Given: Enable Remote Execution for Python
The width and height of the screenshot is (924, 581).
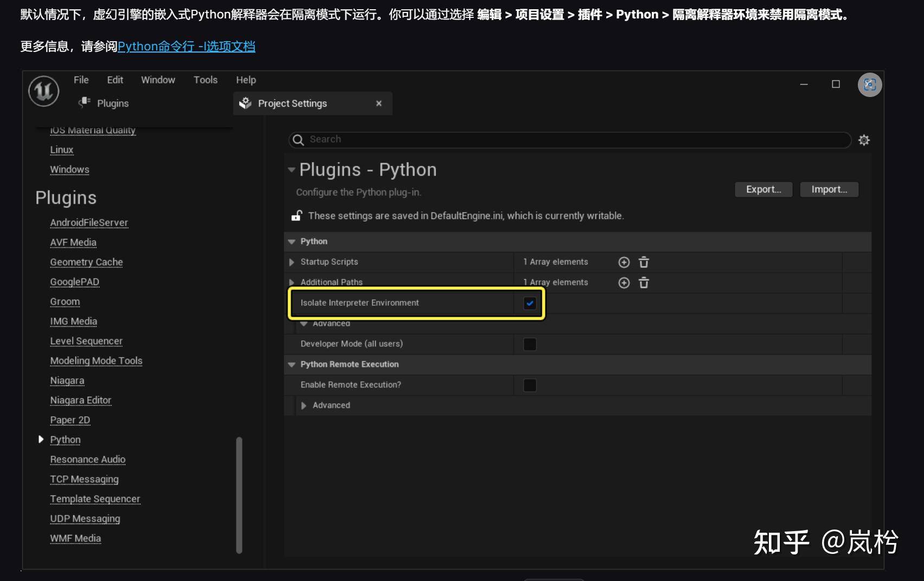Looking at the screenshot, I should pyautogui.click(x=529, y=385).
